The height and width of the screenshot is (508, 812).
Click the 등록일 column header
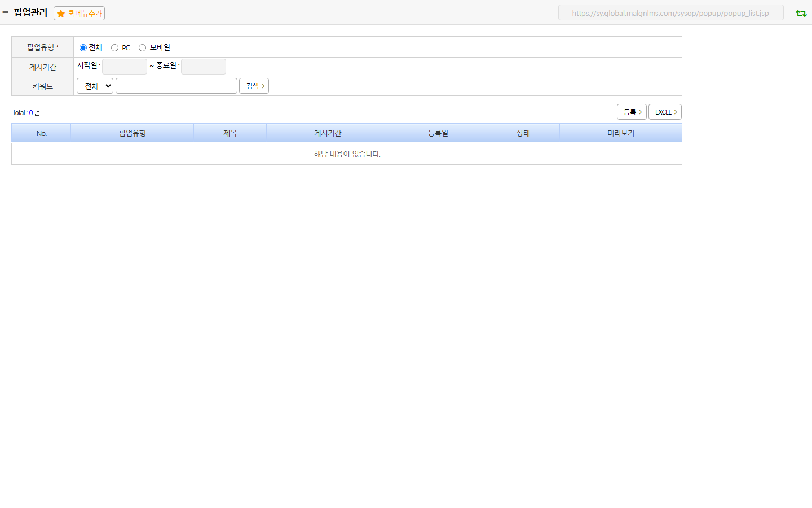point(438,133)
